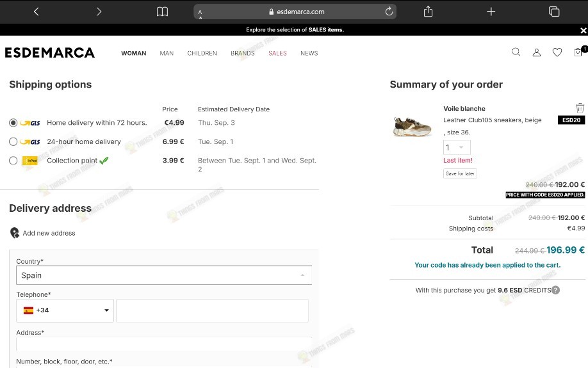The image size is (588, 368).
Task: Dismiss the SALES banner with the X
Action: (x=583, y=30)
